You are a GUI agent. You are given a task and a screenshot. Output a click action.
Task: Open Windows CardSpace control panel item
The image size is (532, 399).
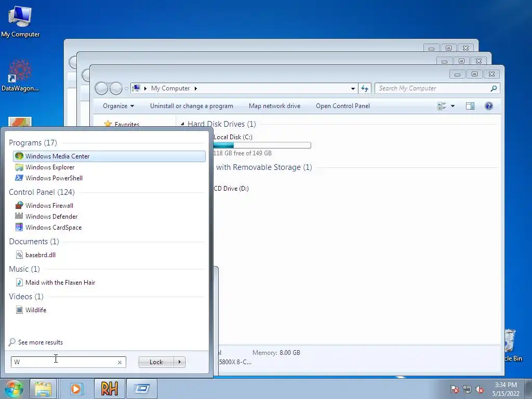point(48,228)
